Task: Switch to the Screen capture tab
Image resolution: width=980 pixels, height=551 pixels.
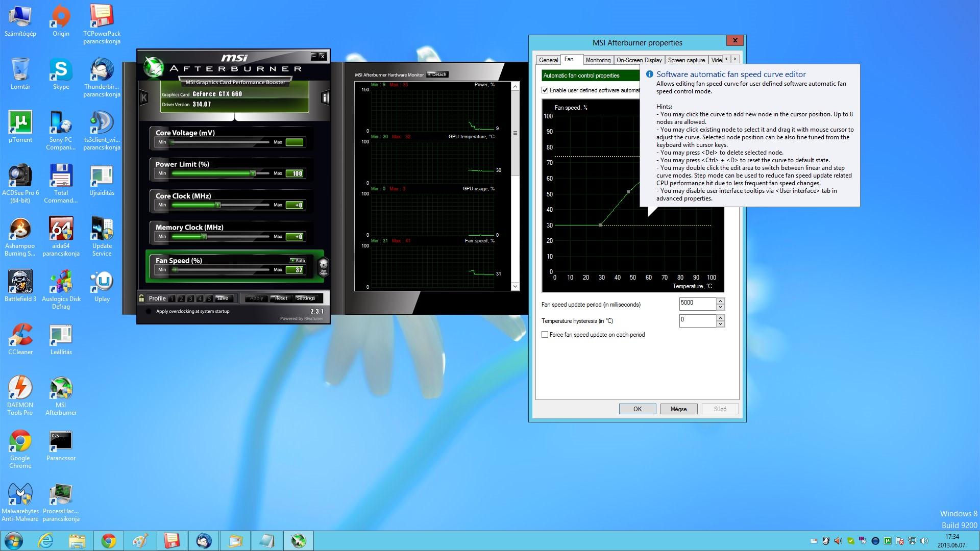Action: click(x=687, y=60)
